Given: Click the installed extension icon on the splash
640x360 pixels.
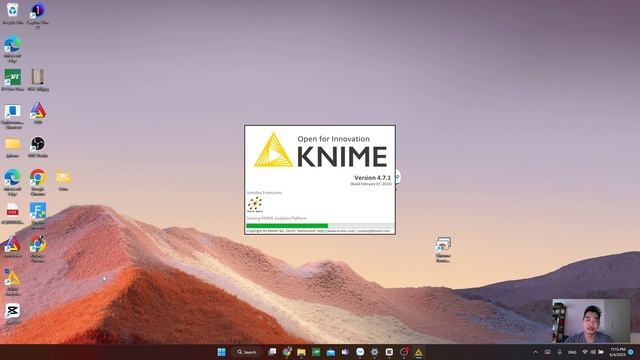Looking at the screenshot, I should [x=255, y=204].
